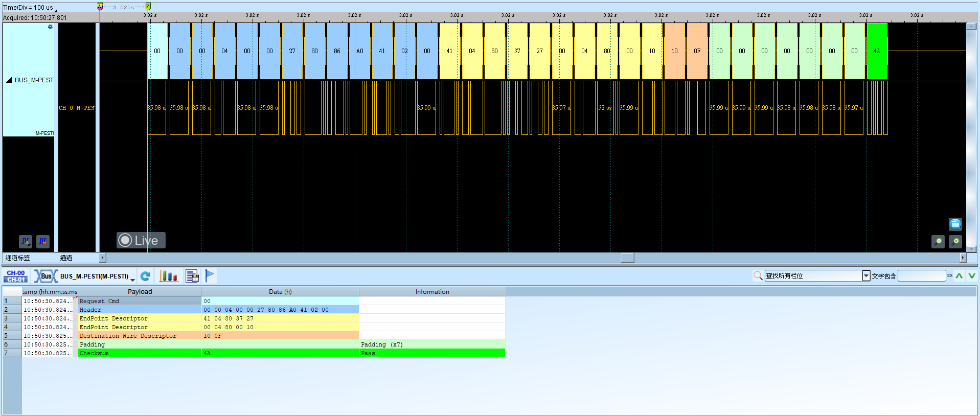The height and width of the screenshot is (416, 980).
Task: Click the Information column header
Action: (x=432, y=292)
